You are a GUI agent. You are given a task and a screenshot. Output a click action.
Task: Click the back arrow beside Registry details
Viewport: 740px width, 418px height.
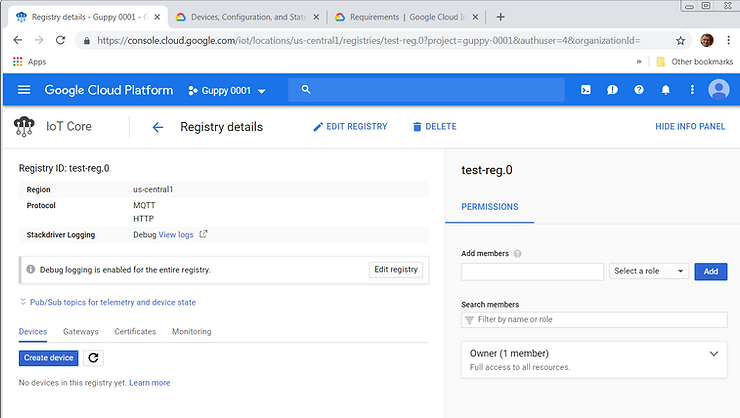coord(157,127)
